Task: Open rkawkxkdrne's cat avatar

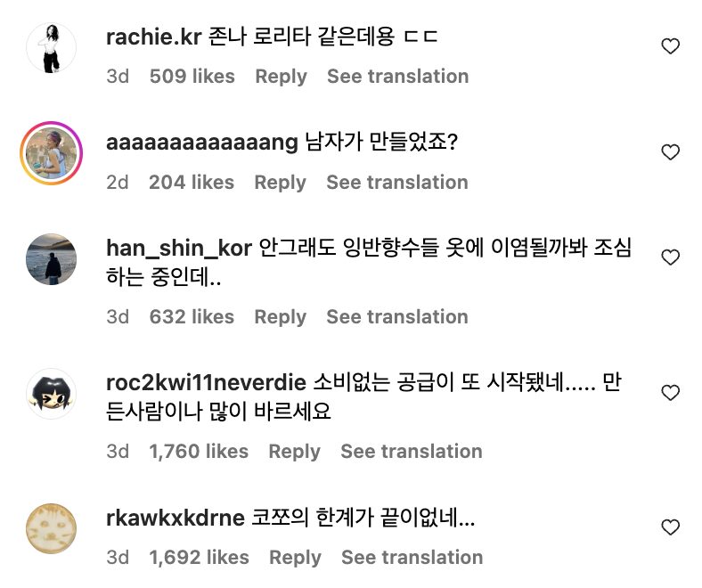Action: coord(52,528)
